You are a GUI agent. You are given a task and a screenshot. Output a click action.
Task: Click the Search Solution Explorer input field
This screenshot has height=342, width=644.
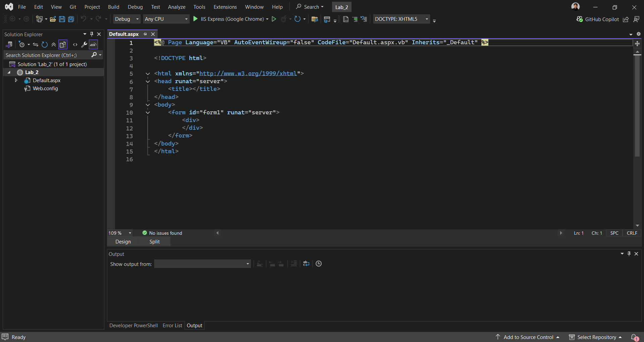point(47,55)
